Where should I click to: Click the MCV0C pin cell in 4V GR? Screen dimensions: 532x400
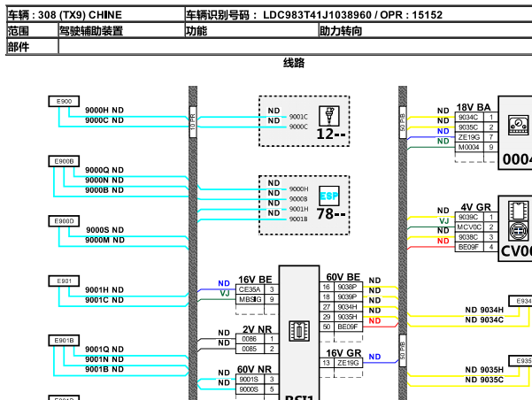coord(469,227)
